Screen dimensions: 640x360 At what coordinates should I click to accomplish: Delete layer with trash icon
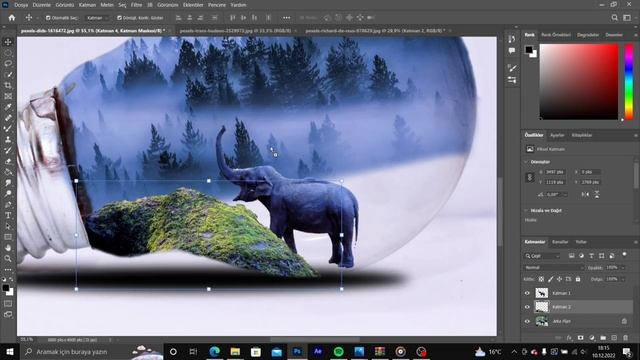625,338
